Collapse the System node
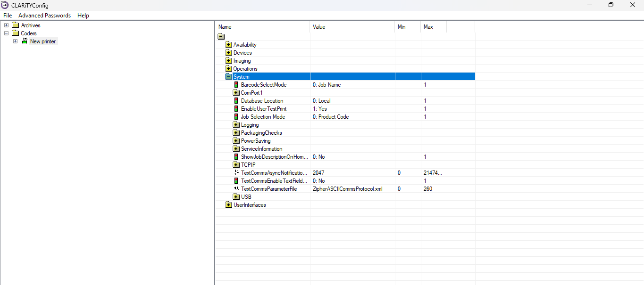The height and width of the screenshot is (285, 644). 229,77
